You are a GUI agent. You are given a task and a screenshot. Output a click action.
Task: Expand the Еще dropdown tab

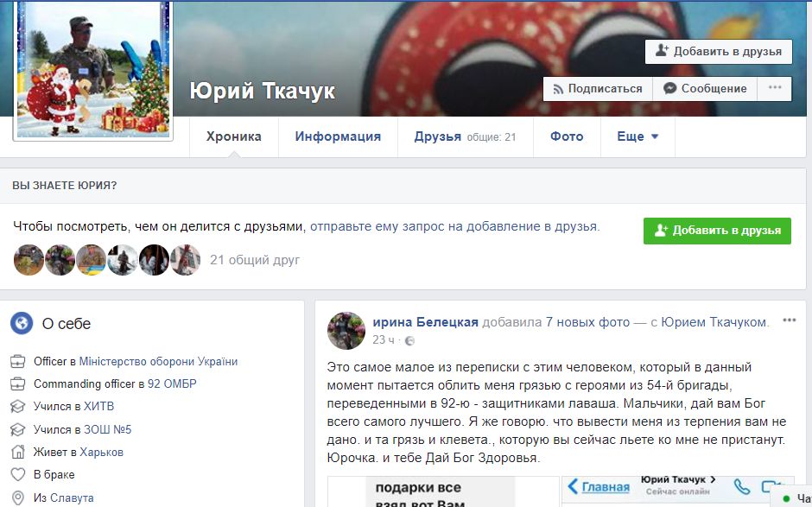tap(638, 136)
